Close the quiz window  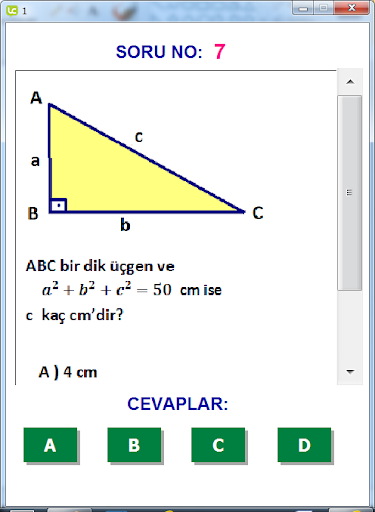(x=352, y=8)
